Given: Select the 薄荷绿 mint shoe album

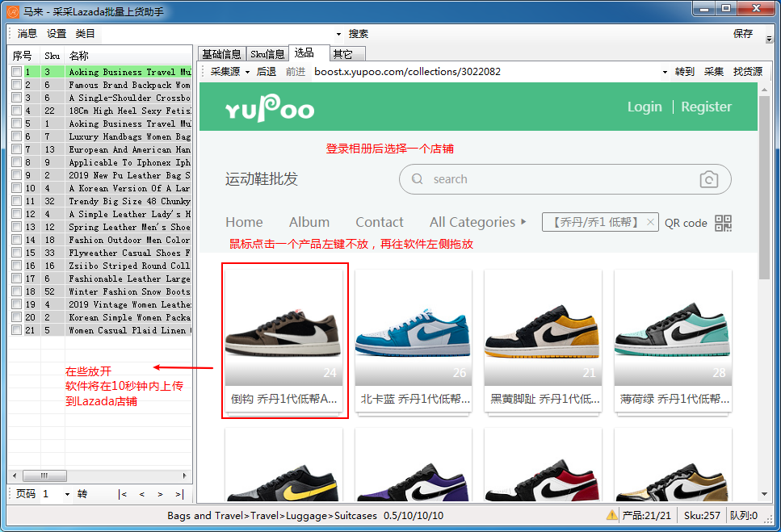Looking at the screenshot, I should (x=673, y=341).
